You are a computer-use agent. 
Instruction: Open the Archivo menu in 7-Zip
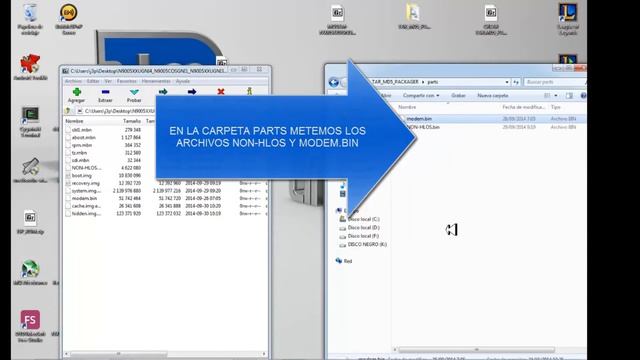pyautogui.click(x=73, y=81)
